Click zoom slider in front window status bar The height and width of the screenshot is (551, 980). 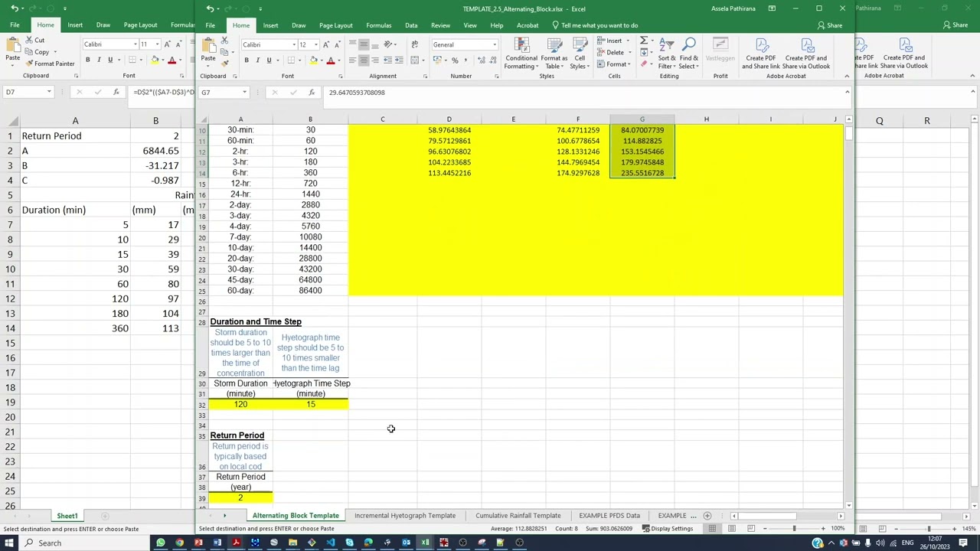point(794,529)
